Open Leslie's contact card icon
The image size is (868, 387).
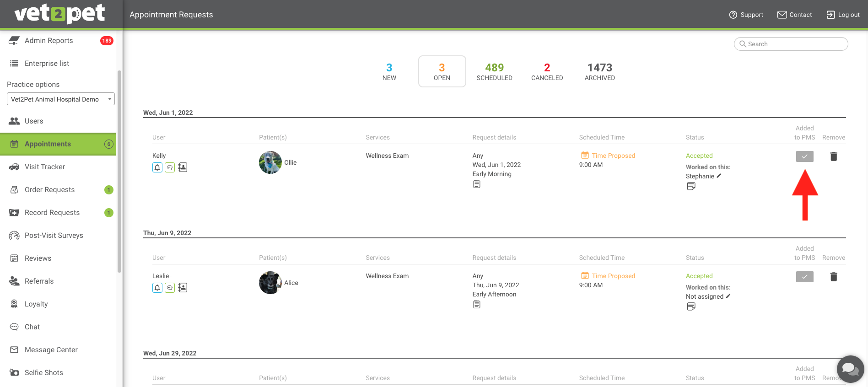tap(183, 288)
